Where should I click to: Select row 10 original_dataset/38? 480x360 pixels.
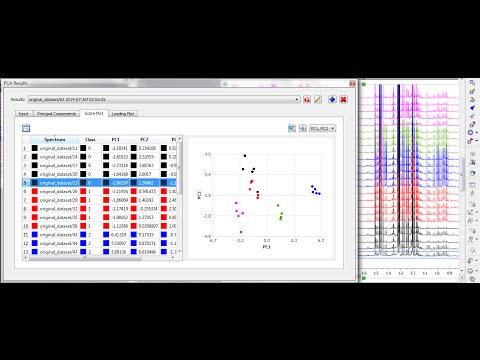(x=99, y=226)
